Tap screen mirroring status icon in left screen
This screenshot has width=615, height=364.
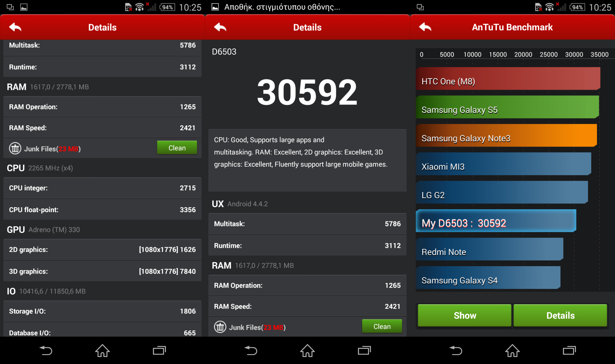point(10,7)
